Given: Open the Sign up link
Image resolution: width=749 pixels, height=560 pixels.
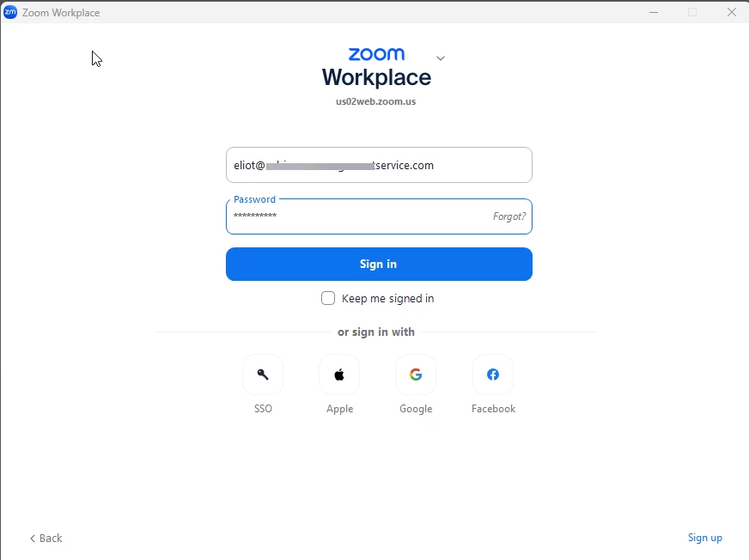Looking at the screenshot, I should (704, 538).
